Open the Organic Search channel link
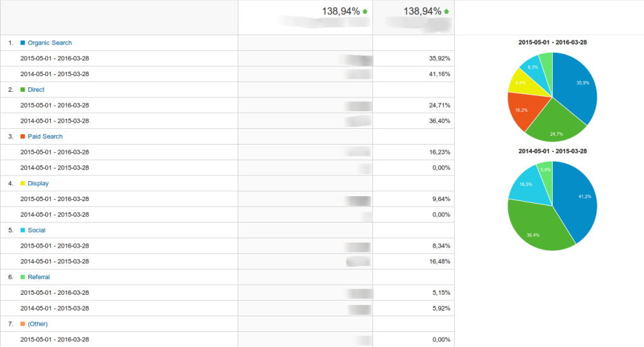Screen dimensions: 644x347 coord(50,43)
